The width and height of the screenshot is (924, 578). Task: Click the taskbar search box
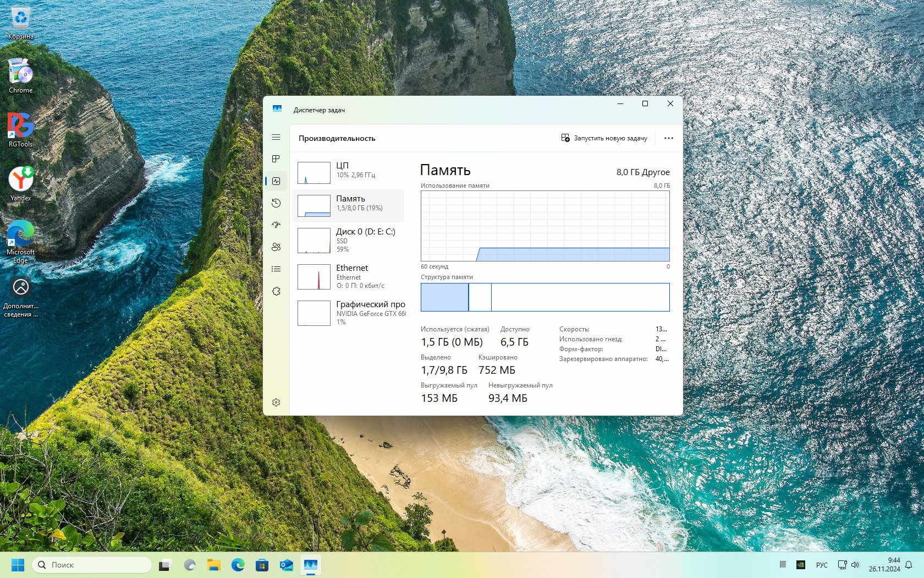(x=92, y=565)
